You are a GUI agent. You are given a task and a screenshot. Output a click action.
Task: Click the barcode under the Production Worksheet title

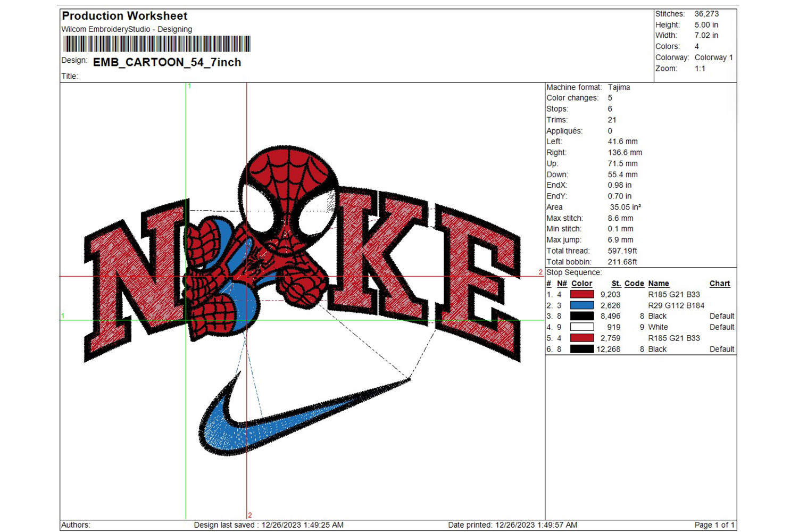coord(156,44)
